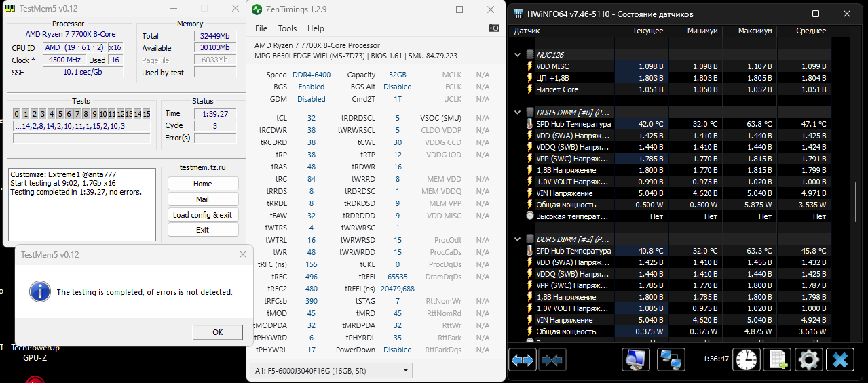Image resolution: width=868 pixels, height=383 pixels.
Task: Open the monitor with magnifier icon in HWiNFO
Action: tap(637, 359)
